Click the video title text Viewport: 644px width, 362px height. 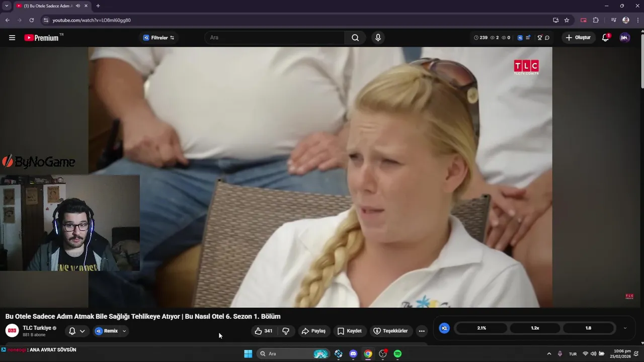143,316
